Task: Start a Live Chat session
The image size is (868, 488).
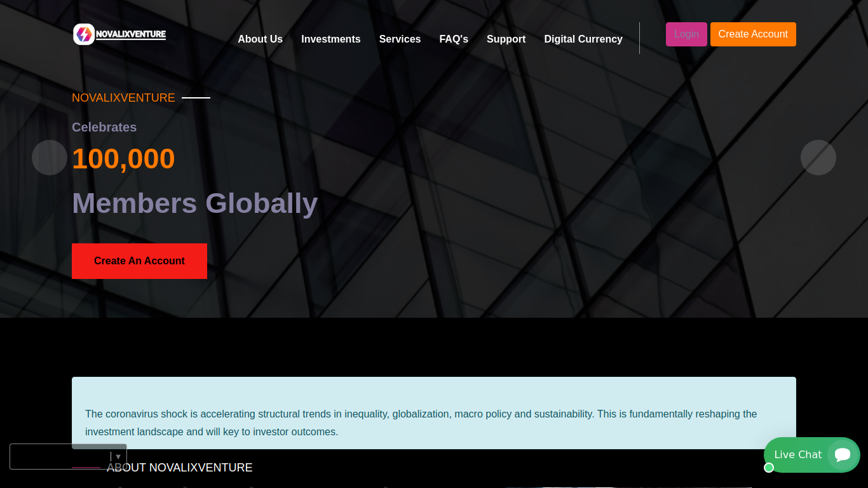Action: point(811,455)
